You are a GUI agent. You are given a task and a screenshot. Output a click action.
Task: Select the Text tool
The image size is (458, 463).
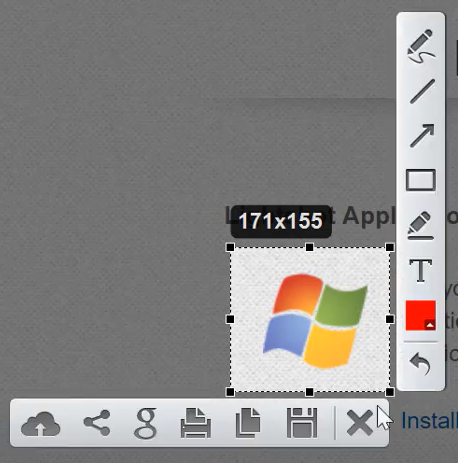[x=421, y=271]
